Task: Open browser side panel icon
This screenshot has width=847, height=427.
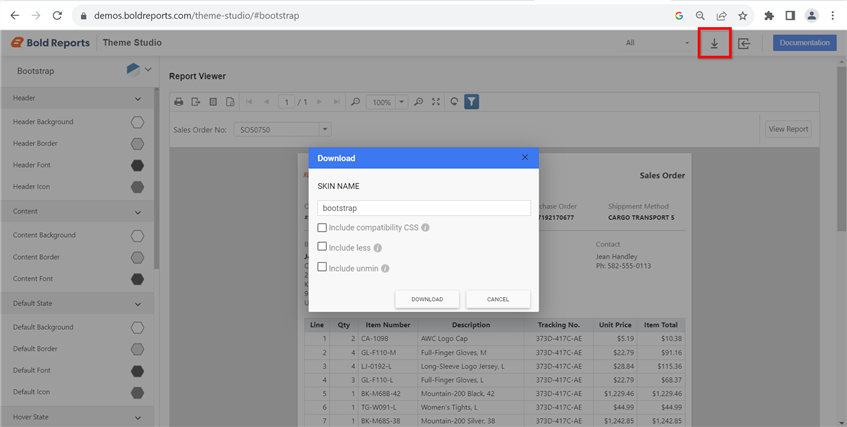Action: (x=790, y=16)
